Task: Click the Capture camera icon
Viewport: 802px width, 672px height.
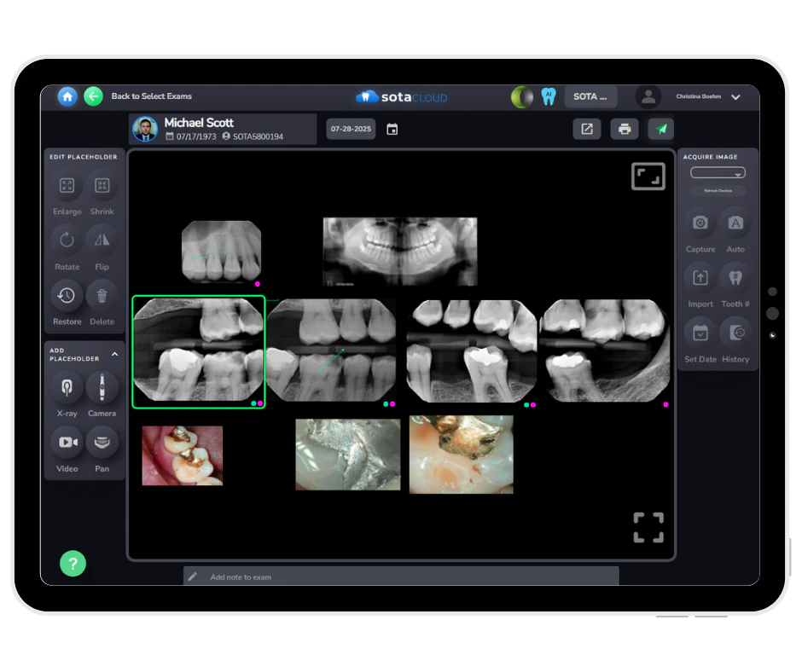Action: (700, 223)
